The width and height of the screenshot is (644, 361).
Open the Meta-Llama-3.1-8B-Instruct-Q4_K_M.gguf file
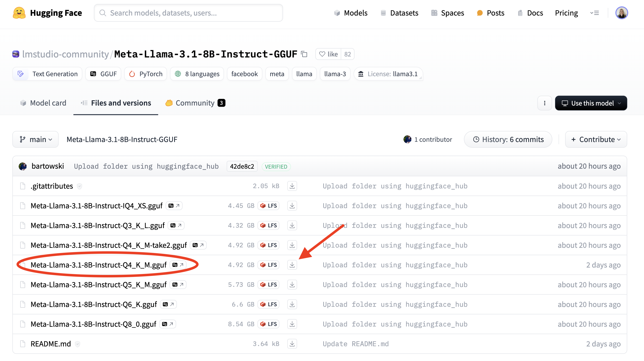(x=99, y=265)
